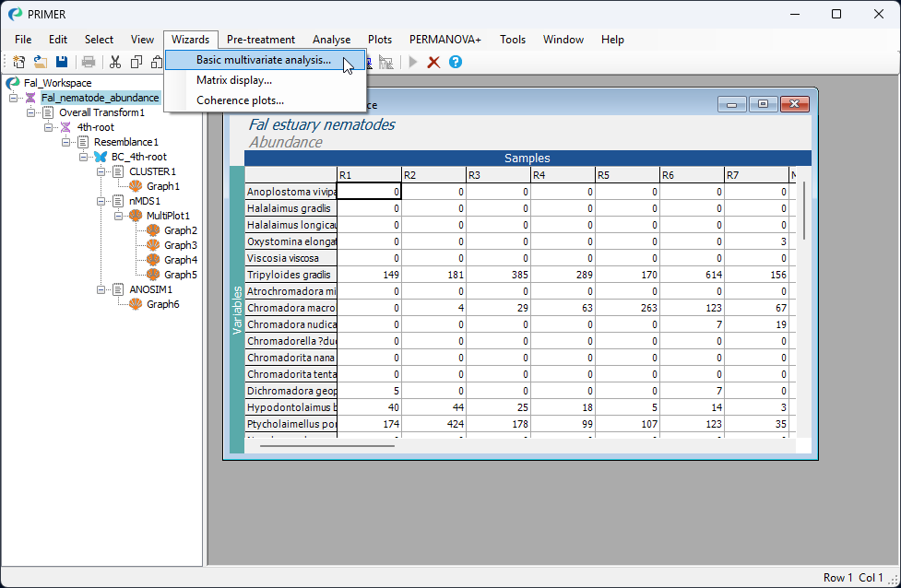
Task: Click the New Workspace toolbar icon
Action: tap(18, 62)
